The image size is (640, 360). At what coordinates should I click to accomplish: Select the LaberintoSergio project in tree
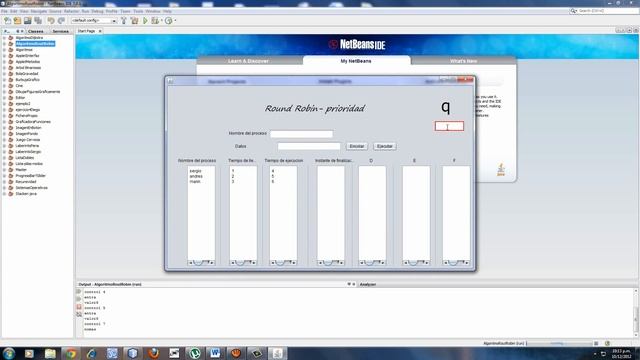(28, 152)
